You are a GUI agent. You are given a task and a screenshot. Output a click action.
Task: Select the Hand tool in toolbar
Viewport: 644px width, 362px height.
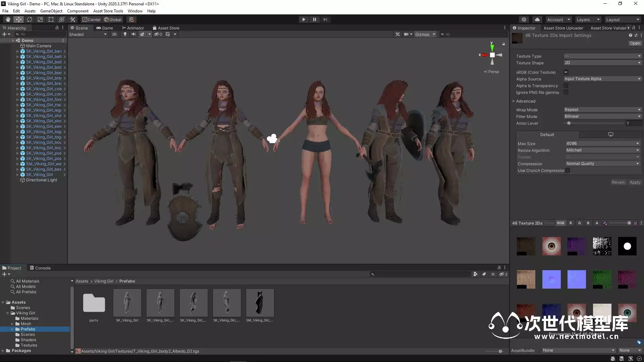(8, 19)
